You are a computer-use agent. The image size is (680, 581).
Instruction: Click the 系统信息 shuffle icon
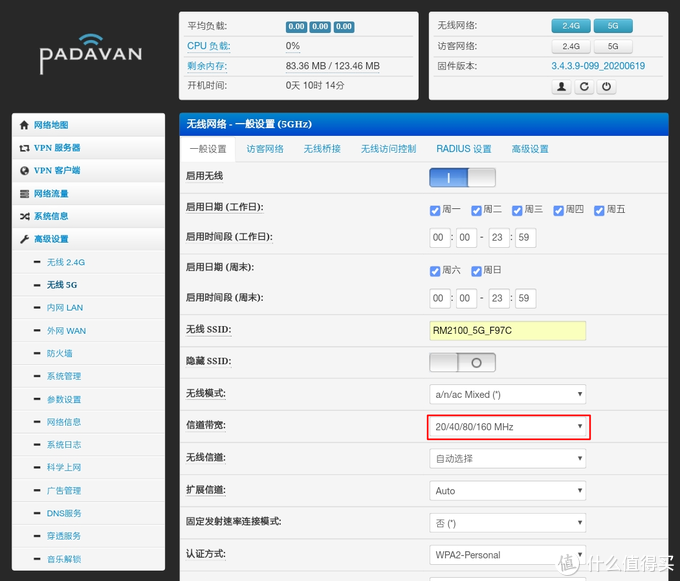coord(24,216)
